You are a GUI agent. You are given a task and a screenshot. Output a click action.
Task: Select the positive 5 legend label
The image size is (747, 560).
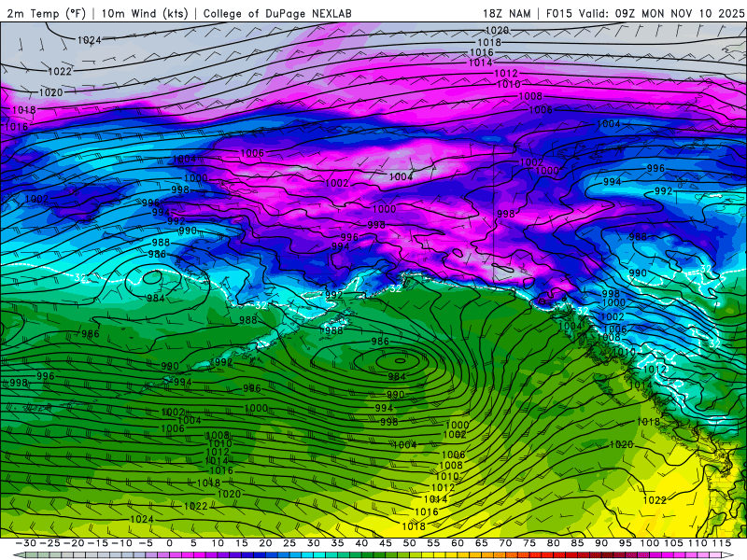[x=193, y=543]
